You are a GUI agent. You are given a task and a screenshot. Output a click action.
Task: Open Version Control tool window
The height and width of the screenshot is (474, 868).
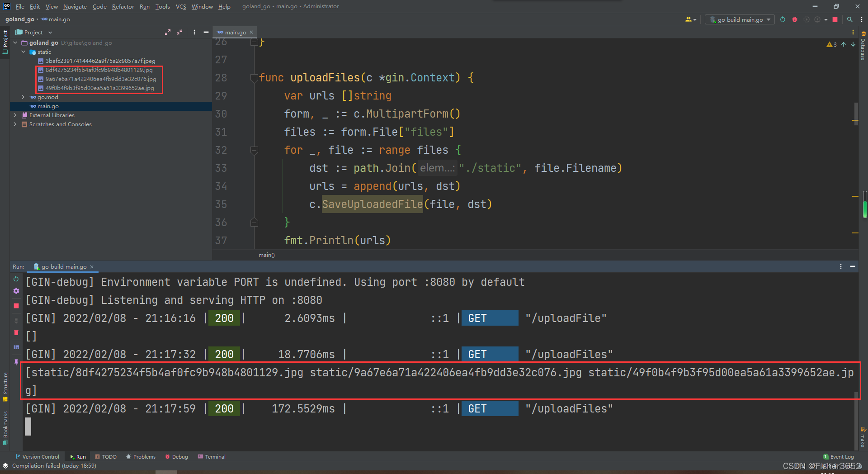click(37, 457)
